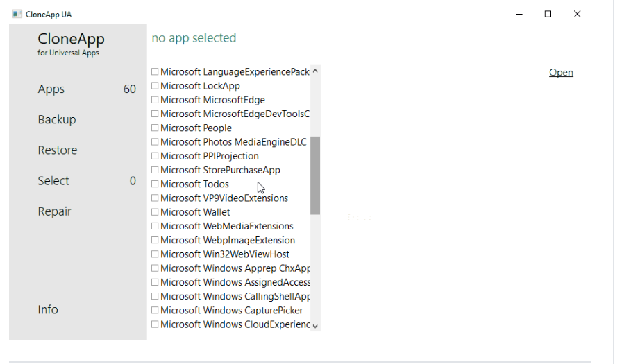Click the app list scroll up arrow
Image resolution: width=622 pixels, height=364 pixels.
tap(315, 71)
